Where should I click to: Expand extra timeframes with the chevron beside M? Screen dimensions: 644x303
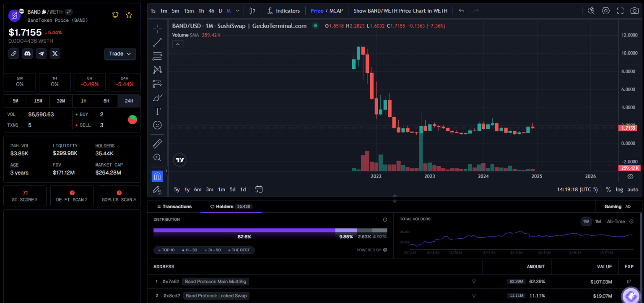click(x=236, y=10)
